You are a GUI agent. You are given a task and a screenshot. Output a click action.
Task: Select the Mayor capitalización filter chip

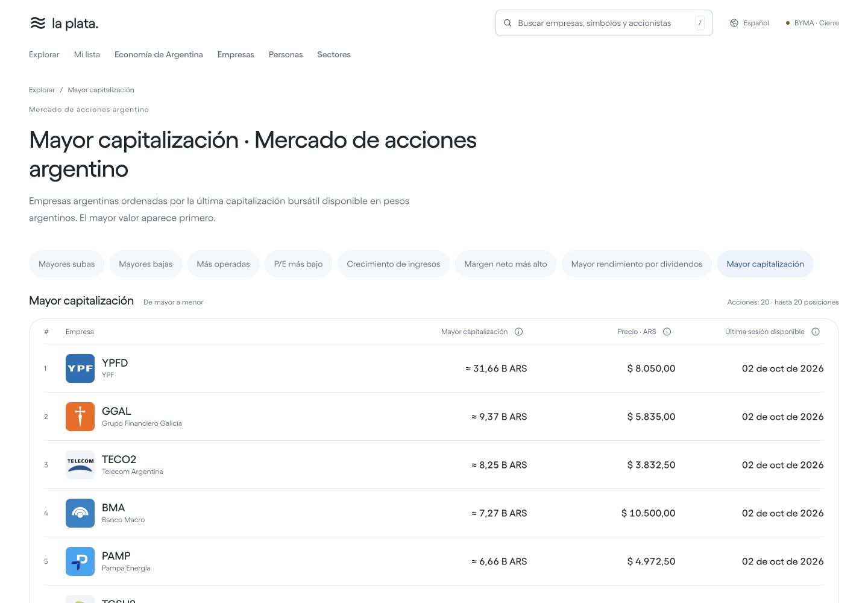pyautogui.click(x=766, y=264)
